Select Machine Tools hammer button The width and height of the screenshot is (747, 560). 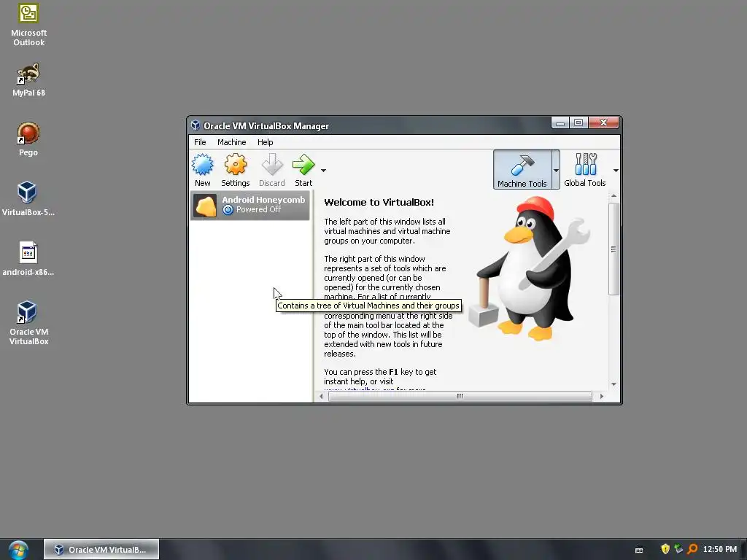click(x=522, y=169)
